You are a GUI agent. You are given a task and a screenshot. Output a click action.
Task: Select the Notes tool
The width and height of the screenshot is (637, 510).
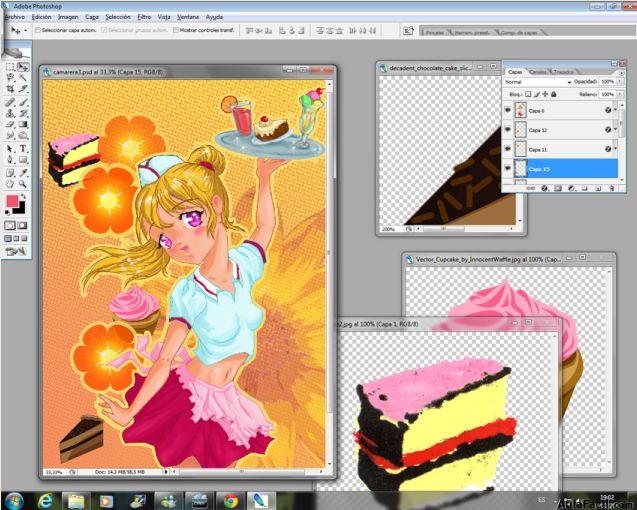pyautogui.click(x=10, y=173)
